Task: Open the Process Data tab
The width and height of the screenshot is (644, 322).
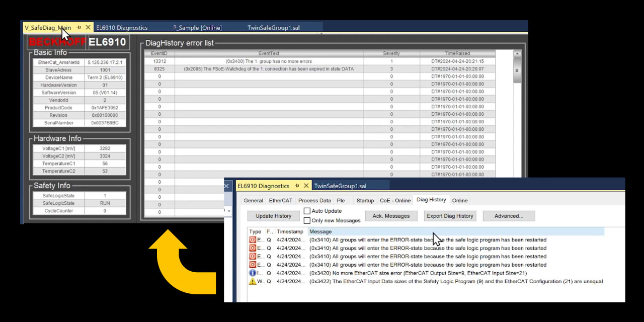Action: (314, 200)
